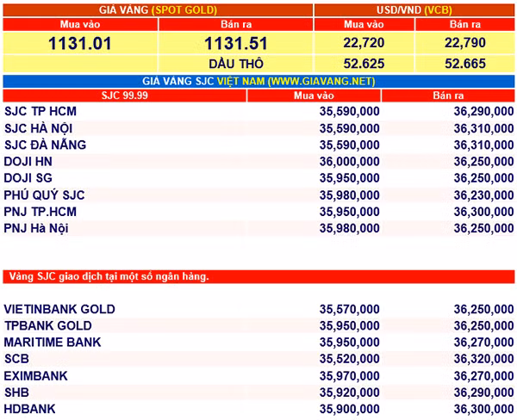Click the GIÁ VÀNG (SPOT GOLD) header

click(x=158, y=10)
